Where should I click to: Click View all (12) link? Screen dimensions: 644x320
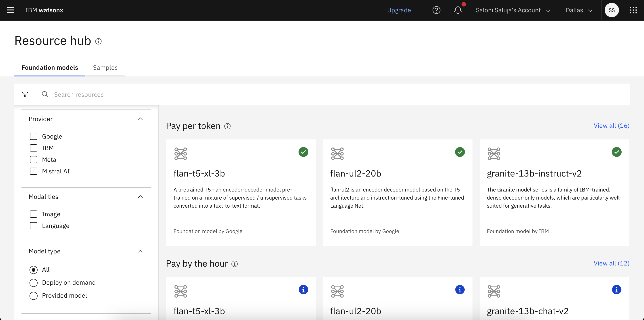pyautogui.click(x=612, y=263)
